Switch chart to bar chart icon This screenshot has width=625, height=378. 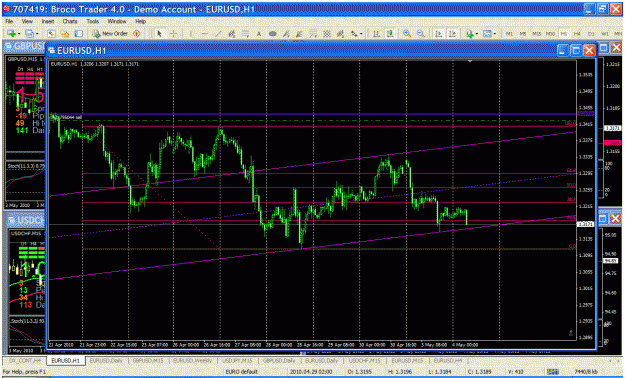coord(376,34)
